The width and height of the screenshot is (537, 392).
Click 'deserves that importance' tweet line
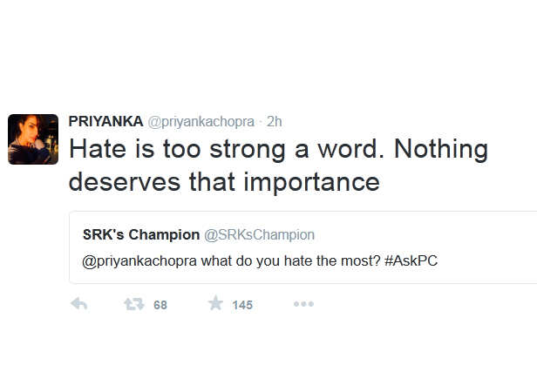point(224,182)
